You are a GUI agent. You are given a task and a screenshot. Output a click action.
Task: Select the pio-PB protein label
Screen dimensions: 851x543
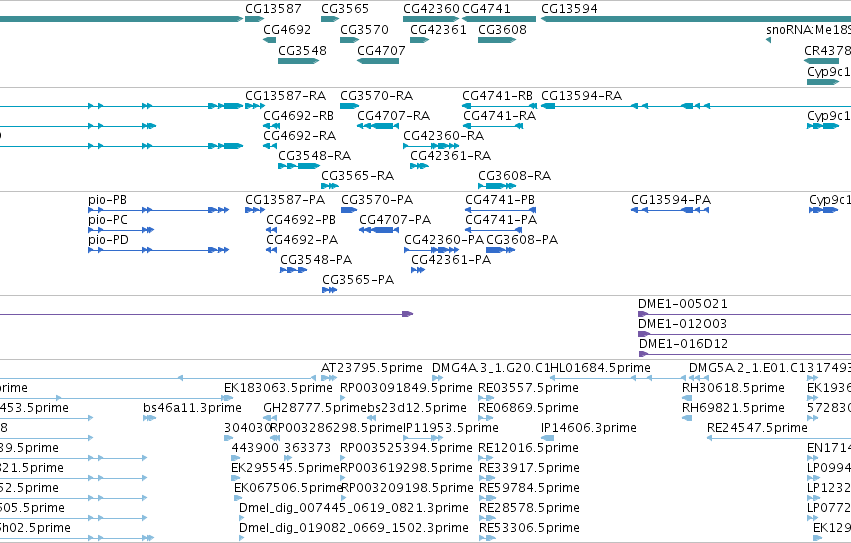[x=107, y=200]
